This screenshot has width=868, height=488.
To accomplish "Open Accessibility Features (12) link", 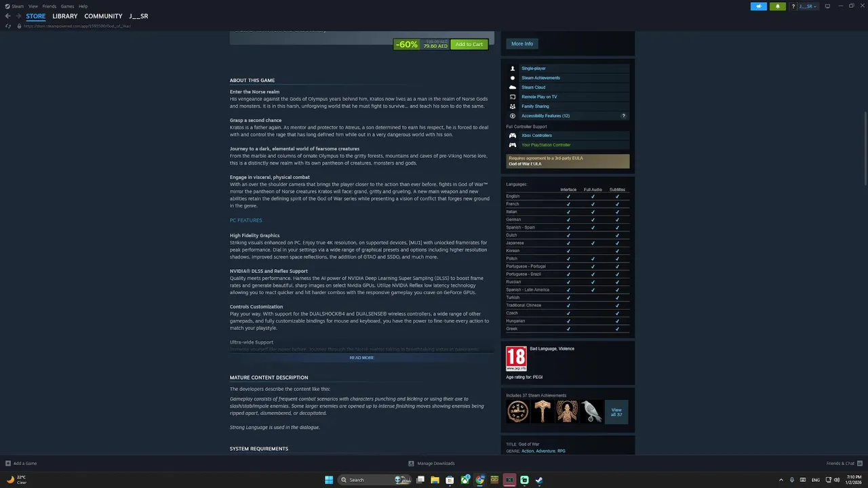I will (545, 116).
